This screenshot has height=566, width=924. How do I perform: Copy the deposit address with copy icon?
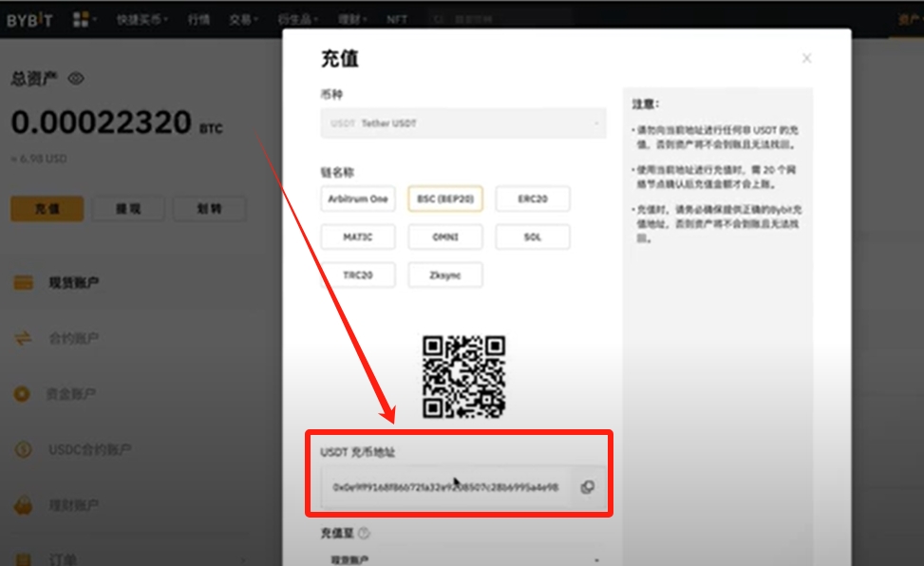588,487
